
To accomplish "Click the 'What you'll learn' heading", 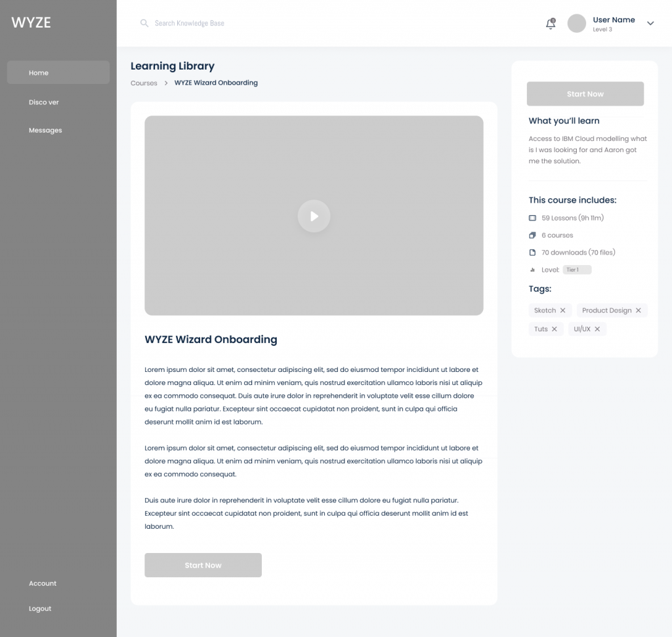I will point(564,121).
